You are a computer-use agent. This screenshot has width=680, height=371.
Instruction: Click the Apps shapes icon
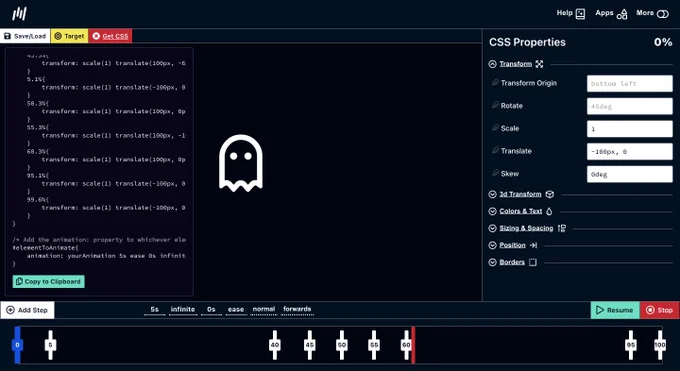coord(622,14)
